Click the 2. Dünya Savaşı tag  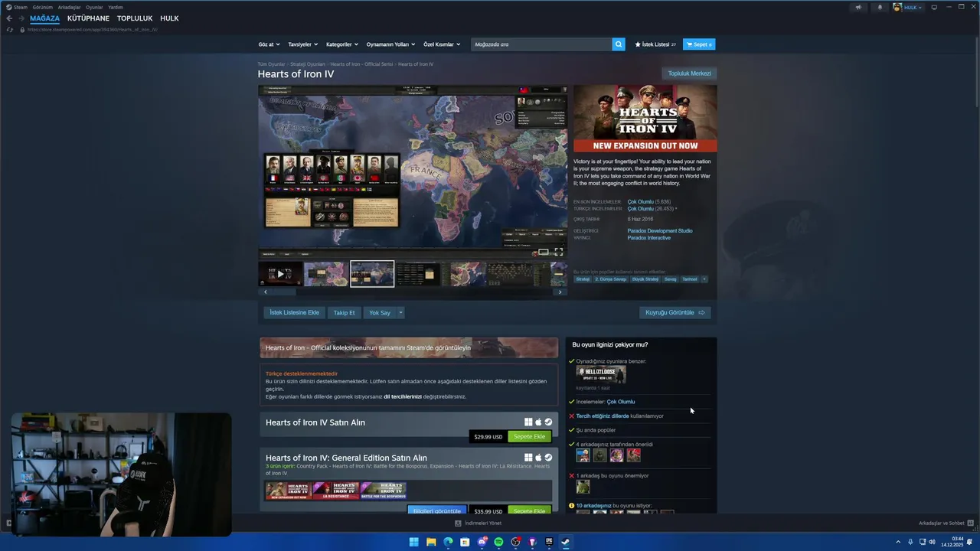(x=611, y=279)
